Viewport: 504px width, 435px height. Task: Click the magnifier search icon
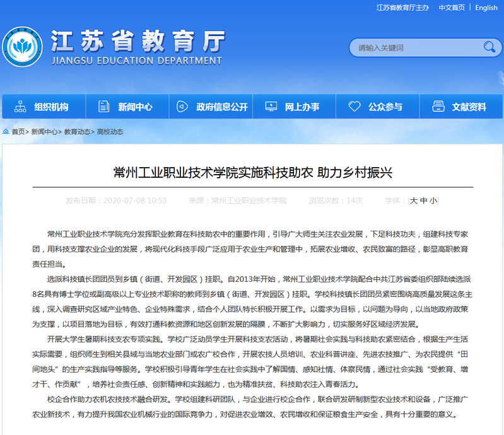(489, 47)
